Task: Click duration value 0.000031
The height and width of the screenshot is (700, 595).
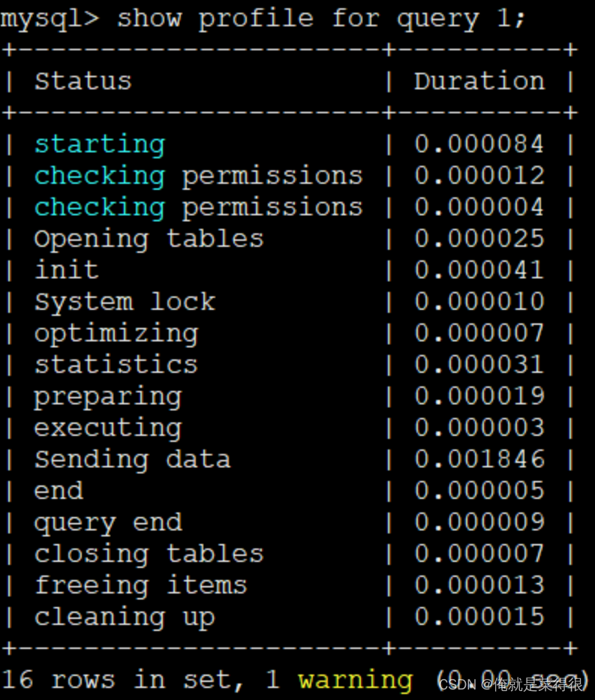Action: pyautogui.click(x=479, y=365)
